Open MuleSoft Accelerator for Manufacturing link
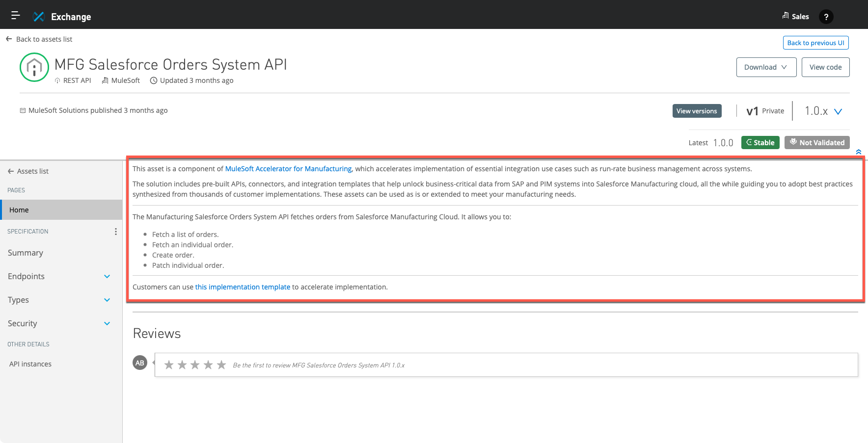The width and height of the screenshot is (868, 443). click(288, 169)
